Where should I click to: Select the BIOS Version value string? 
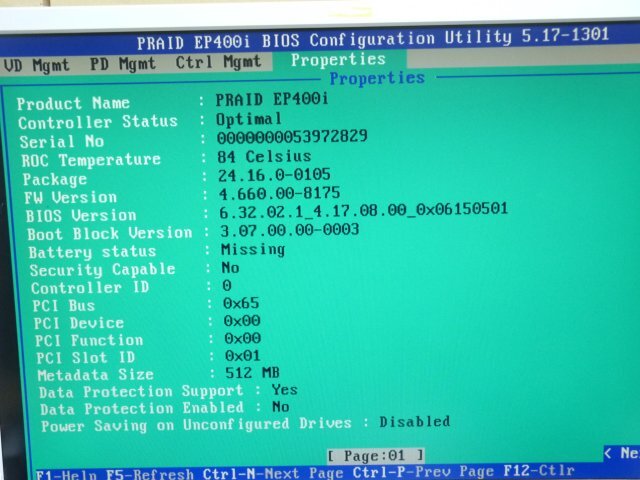tap(363, 211)
